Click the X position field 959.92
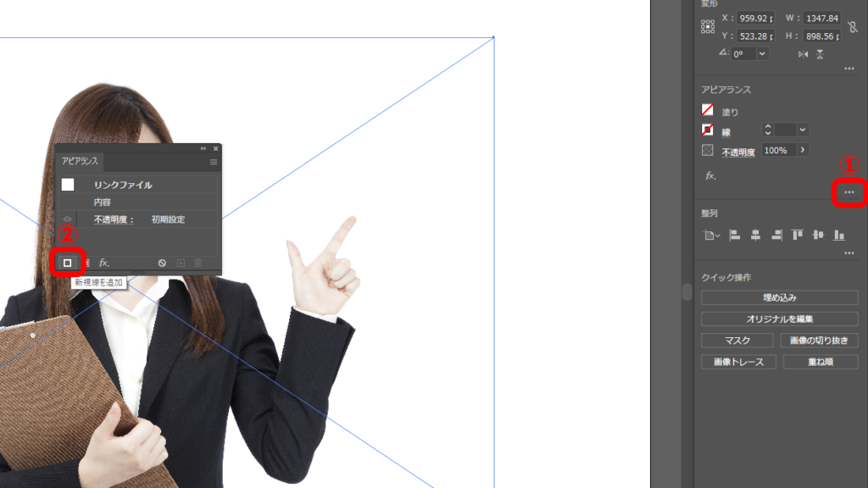 (x=755, y=19)
